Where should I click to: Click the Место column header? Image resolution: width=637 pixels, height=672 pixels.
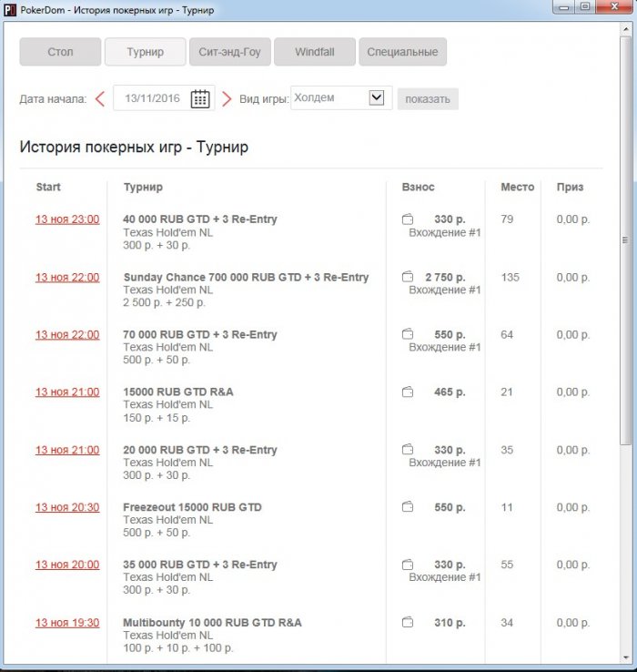[518, 187]
